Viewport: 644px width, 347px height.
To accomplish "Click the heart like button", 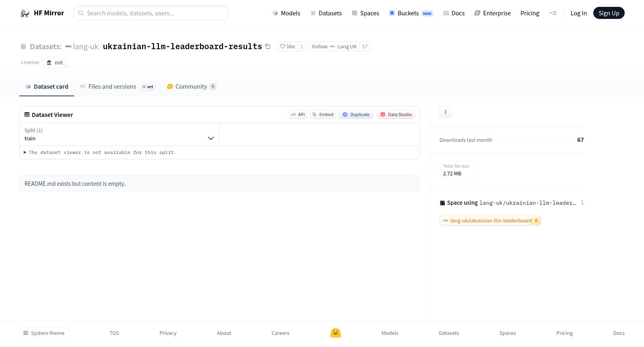I will pos(287,46).
